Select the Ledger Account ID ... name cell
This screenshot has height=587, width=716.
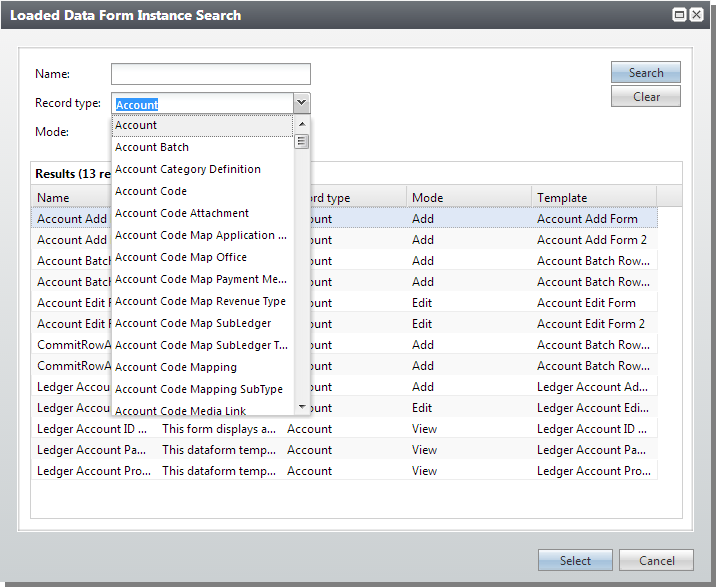point(92,429)
